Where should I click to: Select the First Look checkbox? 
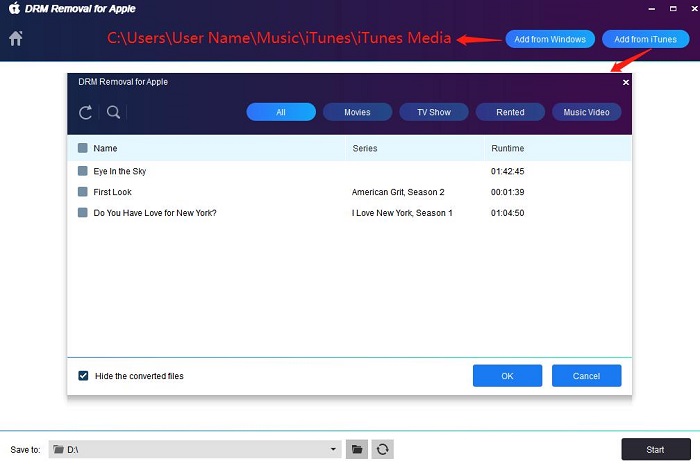(82, 192)
